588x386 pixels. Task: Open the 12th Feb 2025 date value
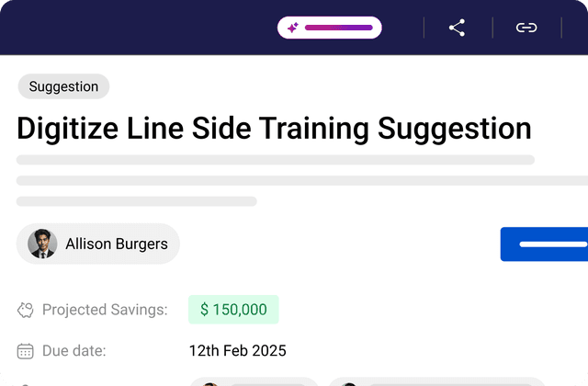click(x=237, y=350)
